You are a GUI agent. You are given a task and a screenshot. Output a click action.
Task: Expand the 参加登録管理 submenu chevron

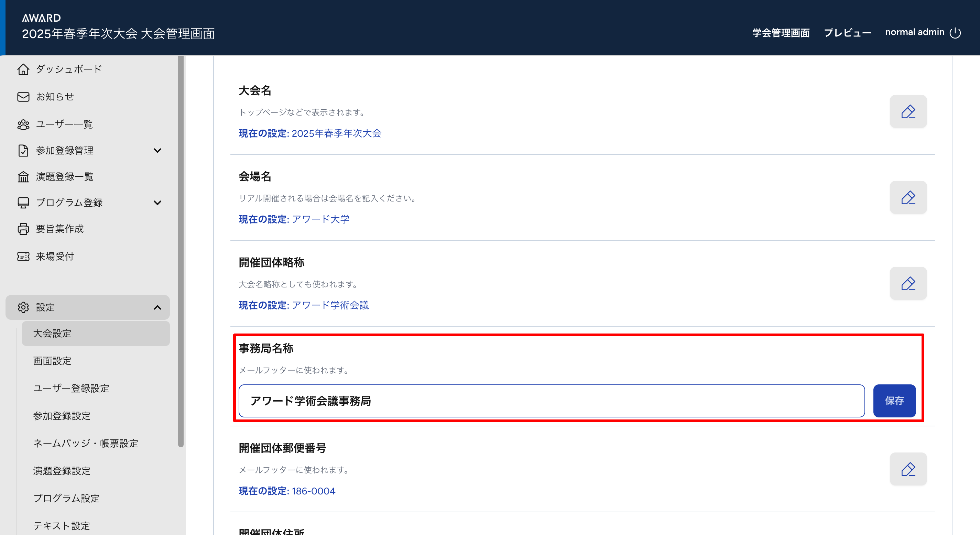coord(157,151)
